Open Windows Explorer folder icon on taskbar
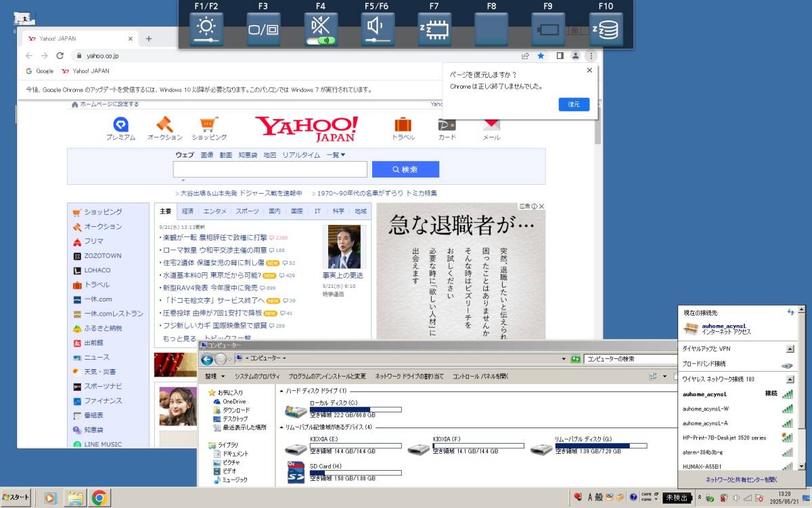This screenshot has height=508, width=812. tap(75, 498)
